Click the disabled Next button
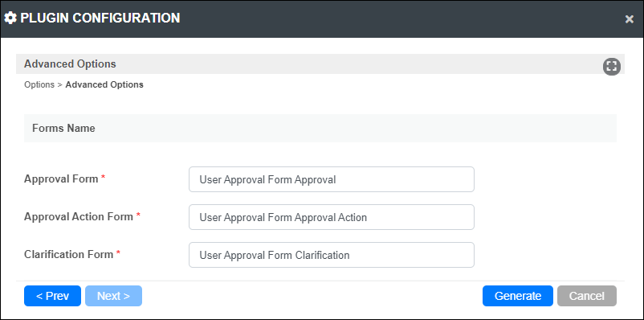This screenshot has width=644, height=320. click(113, 296)
